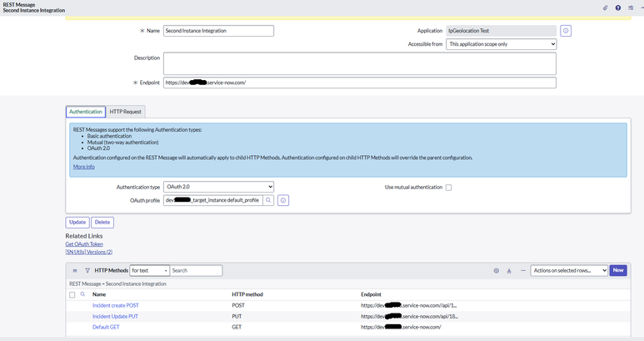Viewport: 644px width, 341px height.
Task: Click the HTTP Methods filter funnel icon
Action: pos(87,271)
